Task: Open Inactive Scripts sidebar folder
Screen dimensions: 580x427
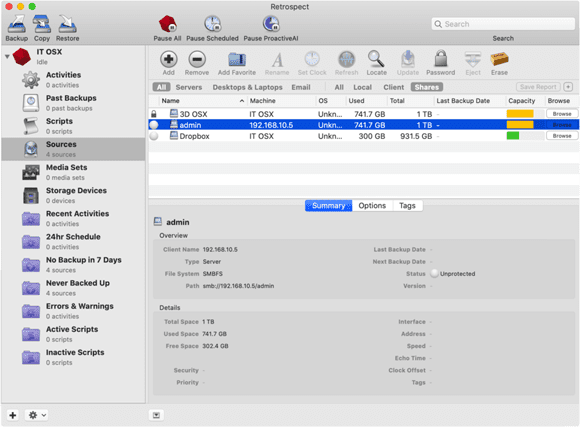Action: (x=73, y=357)
